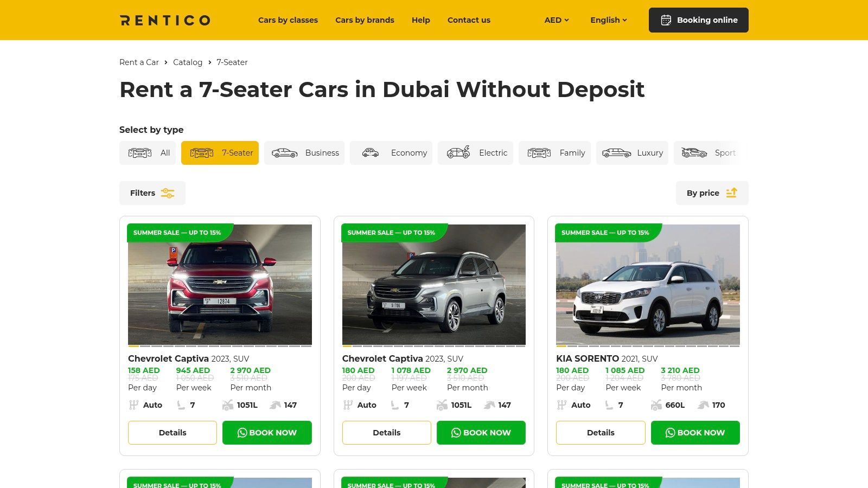
Task: Select the Electric car type icon
Action: click(458, 153)
